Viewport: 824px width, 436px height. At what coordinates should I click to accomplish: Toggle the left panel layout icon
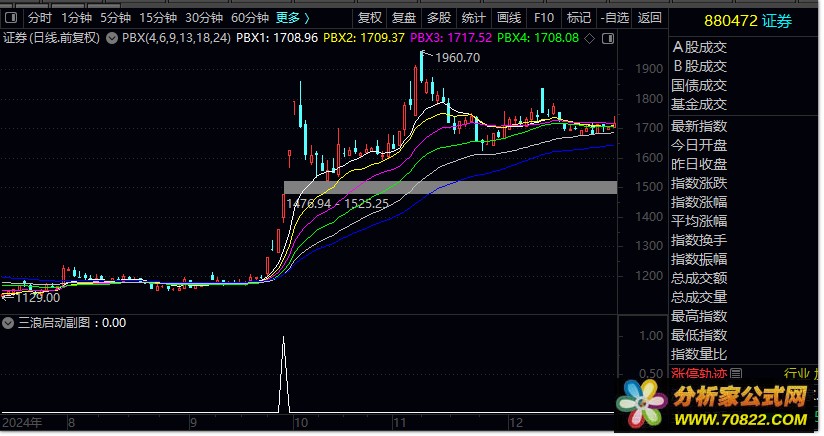[11, 18]
